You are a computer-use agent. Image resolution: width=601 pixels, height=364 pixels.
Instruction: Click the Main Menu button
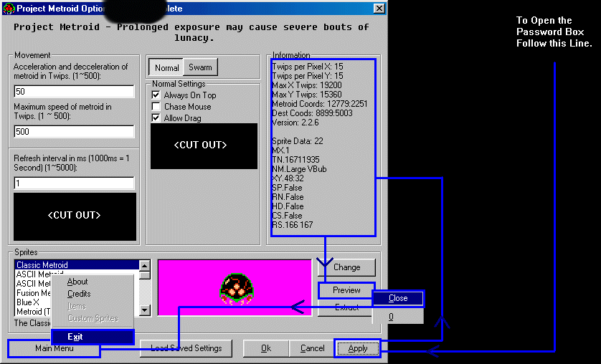[54, 348]
